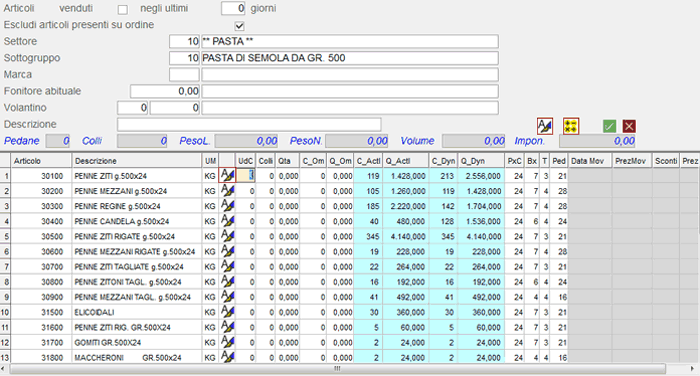Toggle the Articoli venduti checkbox
Screen dimensions: 700x376
click(123, 9)
